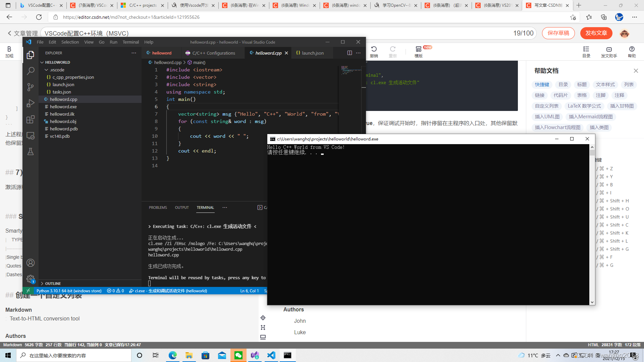Open Task View on Windows taskbar
The image size is (644, 362).
(x=156, y=355)
